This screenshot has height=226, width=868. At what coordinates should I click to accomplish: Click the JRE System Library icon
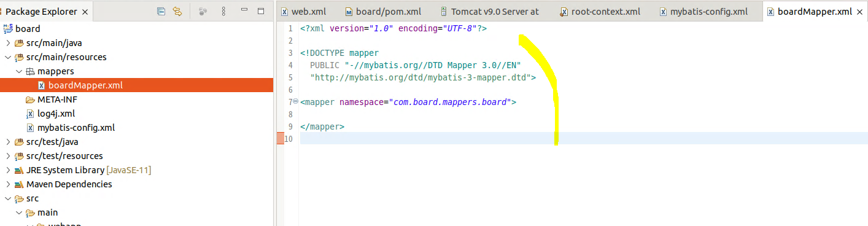pos(19,170)
